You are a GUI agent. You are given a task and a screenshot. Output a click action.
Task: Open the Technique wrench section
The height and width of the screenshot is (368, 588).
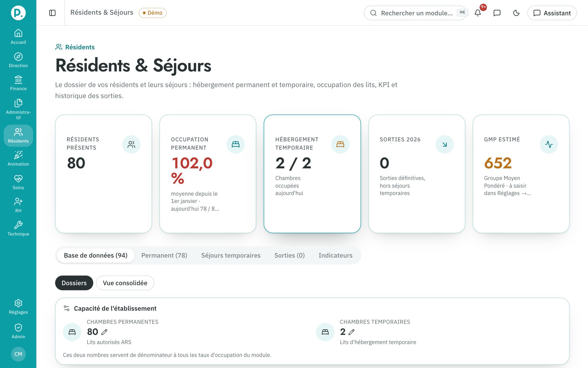[x=18, y=228]
